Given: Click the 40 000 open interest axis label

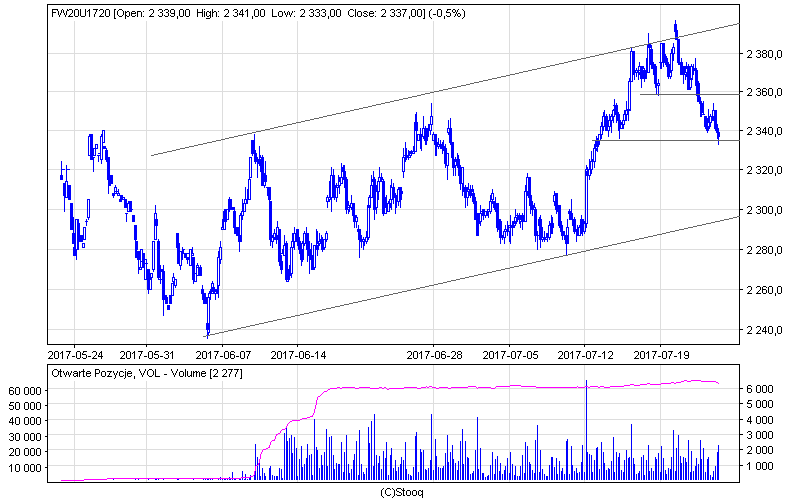Looking at the screenshot, I should click(x=25, y=421).
